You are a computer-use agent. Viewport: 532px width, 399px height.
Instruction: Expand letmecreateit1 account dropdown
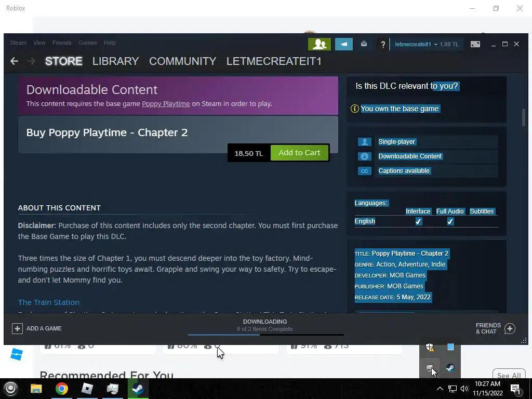(x=416, y=45)
